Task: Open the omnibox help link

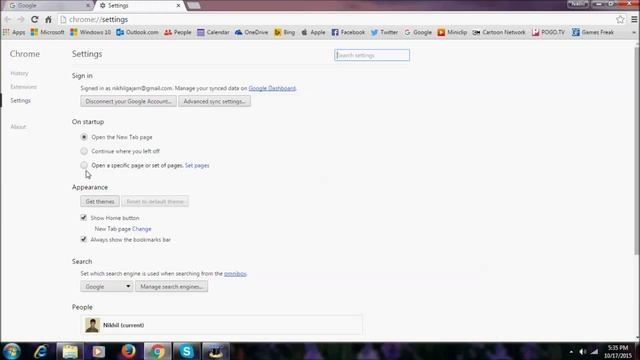Action: [x=235, y=273]
